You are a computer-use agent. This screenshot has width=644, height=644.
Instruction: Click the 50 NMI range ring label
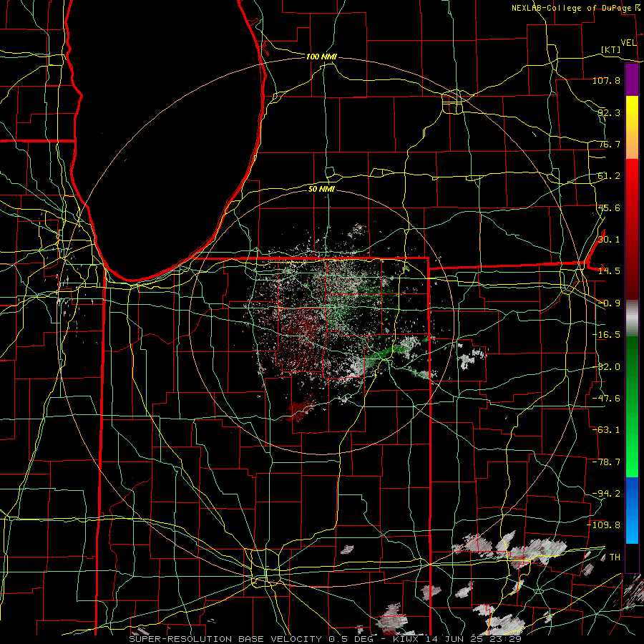pyautogui.click(x=321, y=190)
